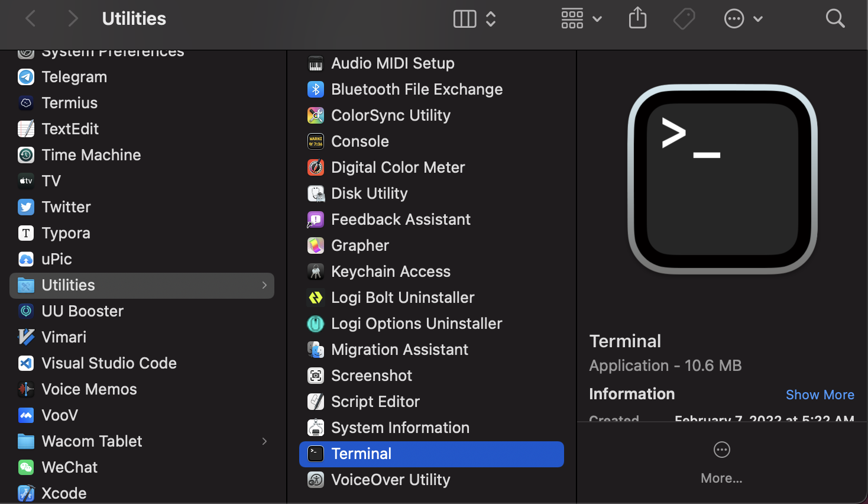Image resolution: width=868 pixels, height=504 pixels.
Task: Select the Bluetooth File Exchange icon
Action: (x=316, y=89)
